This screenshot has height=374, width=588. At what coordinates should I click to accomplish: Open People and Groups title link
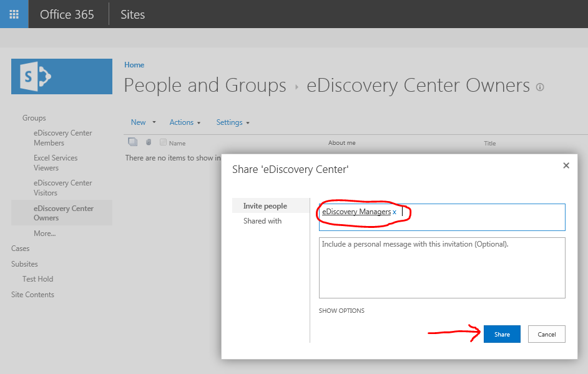click(205, 86)
